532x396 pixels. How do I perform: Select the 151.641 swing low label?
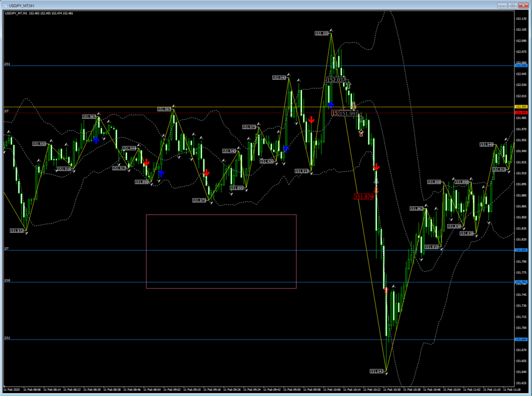(x=377, y=371)
